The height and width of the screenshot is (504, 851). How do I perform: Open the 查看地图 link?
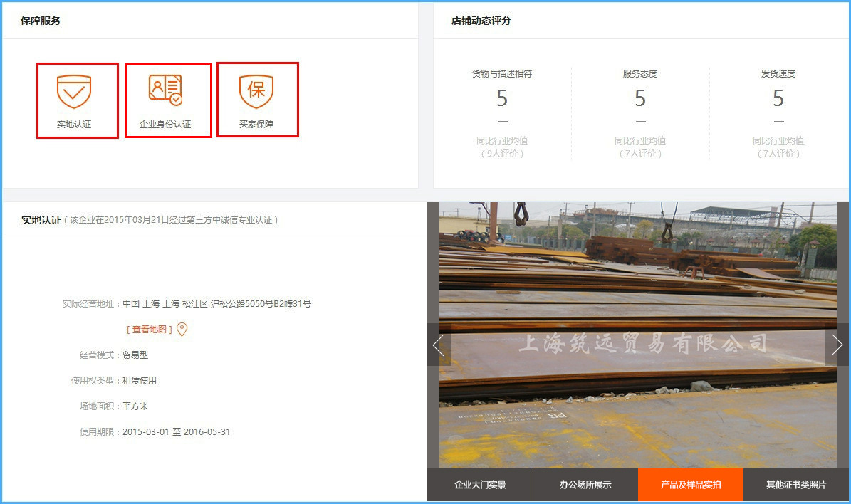(150, 330)
